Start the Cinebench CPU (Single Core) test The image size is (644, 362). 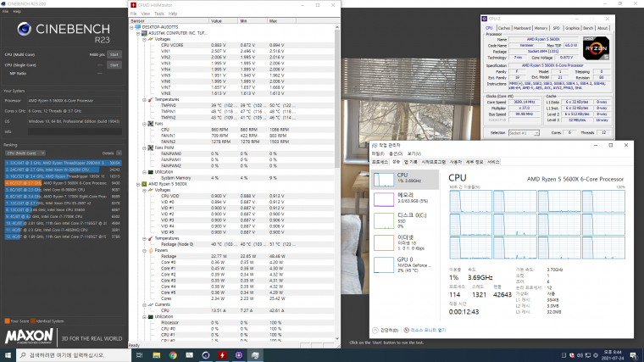[114, 65]
